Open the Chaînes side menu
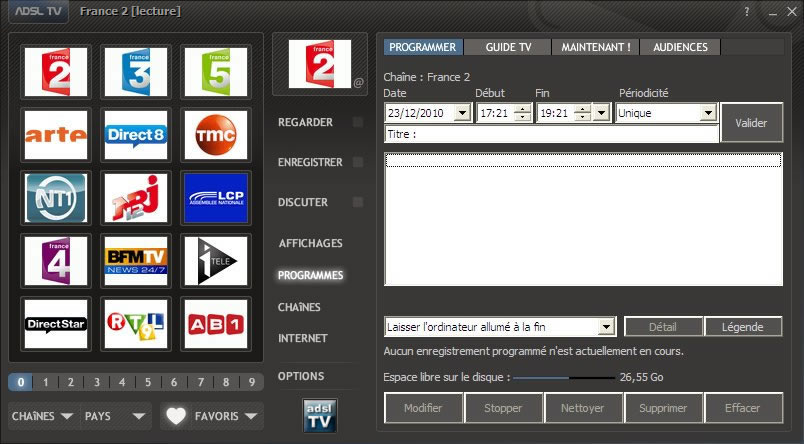 299,307
